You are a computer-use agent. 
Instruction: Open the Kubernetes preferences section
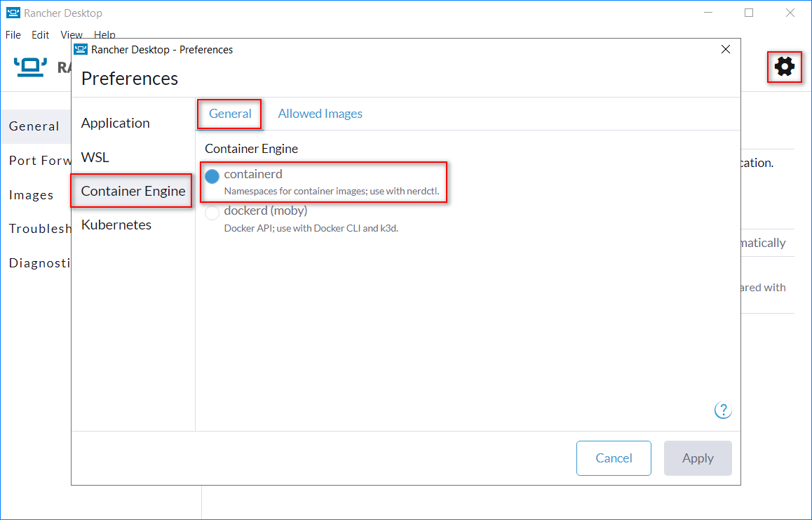(x=116, y=225)
